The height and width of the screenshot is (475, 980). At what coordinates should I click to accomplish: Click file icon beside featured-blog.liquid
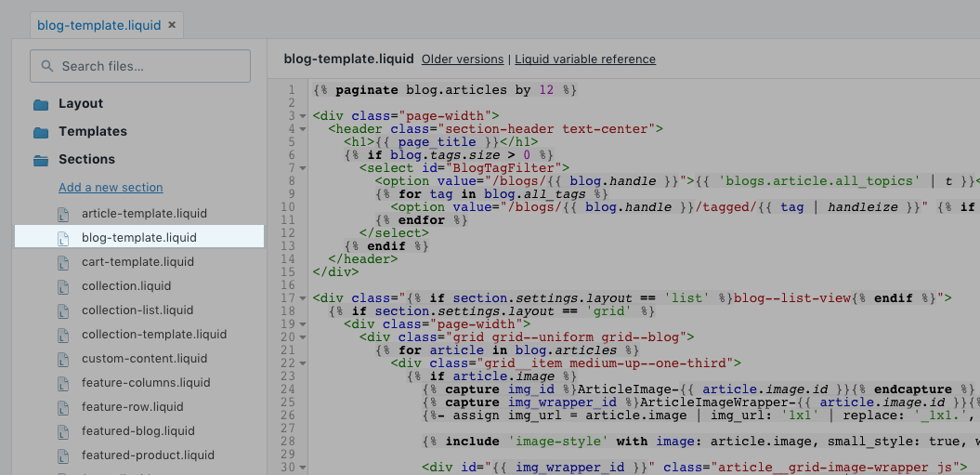[x=62, y=431]
